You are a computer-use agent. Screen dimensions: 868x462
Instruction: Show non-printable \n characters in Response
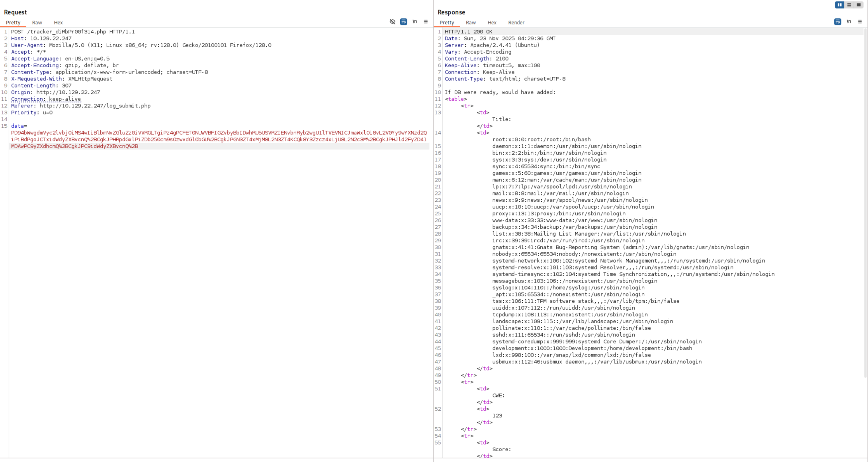pyautogui.click(x=848, y=22)
